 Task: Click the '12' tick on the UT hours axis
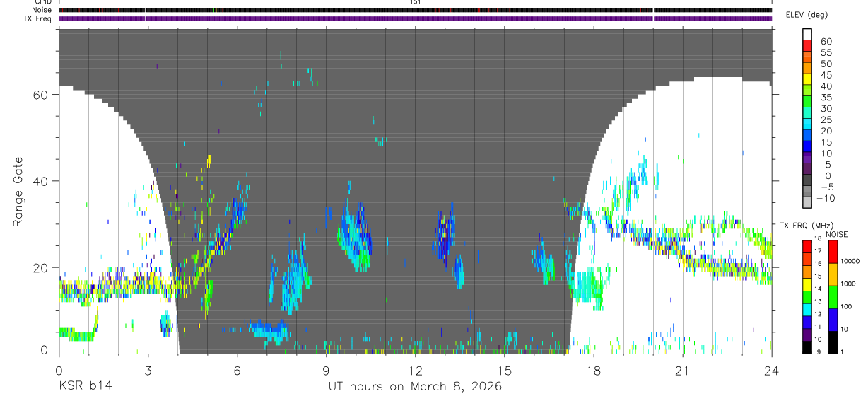click(415, 371)
